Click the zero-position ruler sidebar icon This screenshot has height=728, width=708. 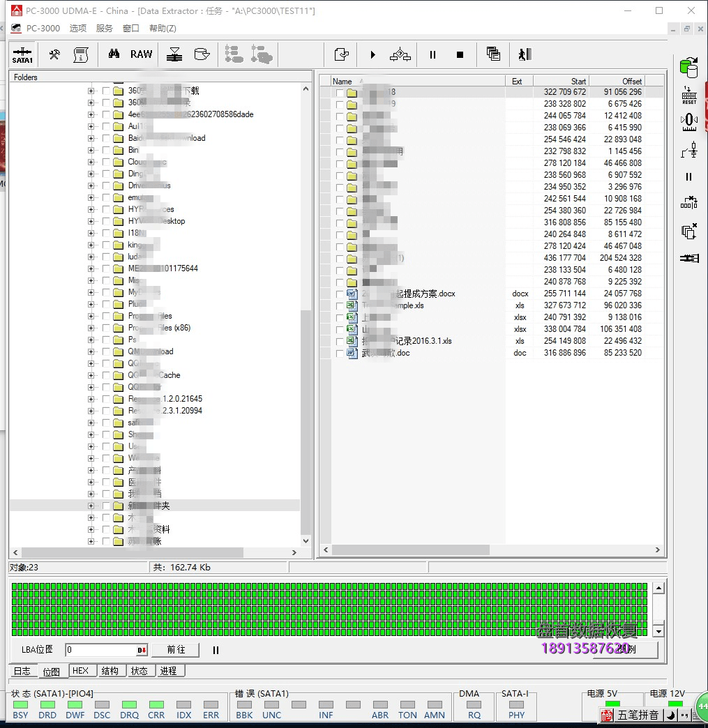pyautogui.click(x=689, y=122)
